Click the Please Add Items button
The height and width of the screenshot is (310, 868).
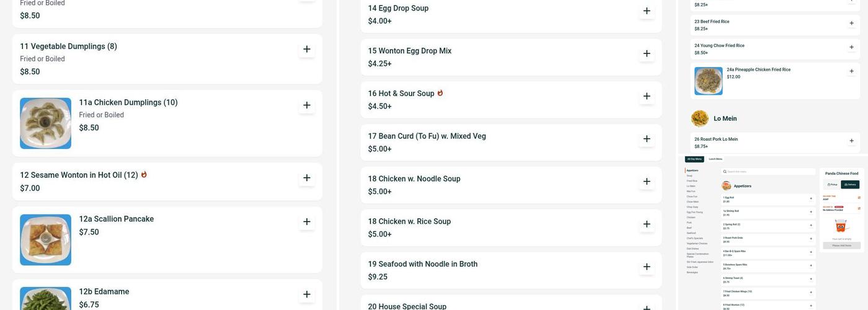841,246
